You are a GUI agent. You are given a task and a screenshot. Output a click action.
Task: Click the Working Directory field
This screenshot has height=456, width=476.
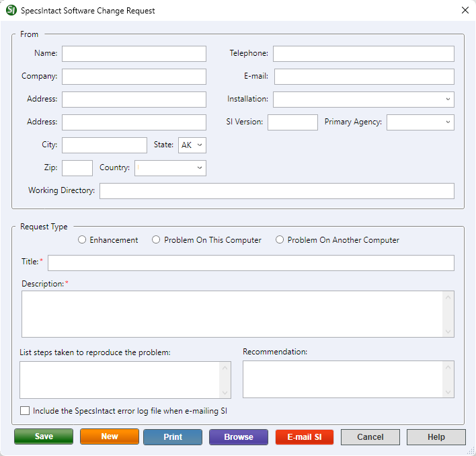click(277, 190)
